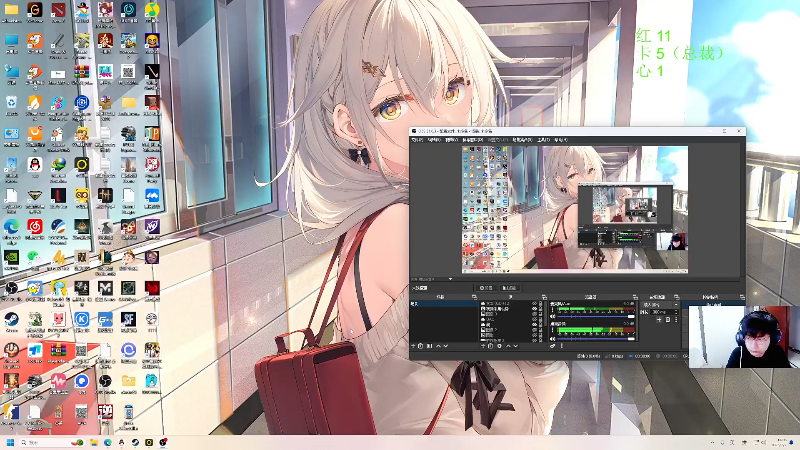
Task: Open advanced audio properties gears in mixer
Action: point(553,346)
